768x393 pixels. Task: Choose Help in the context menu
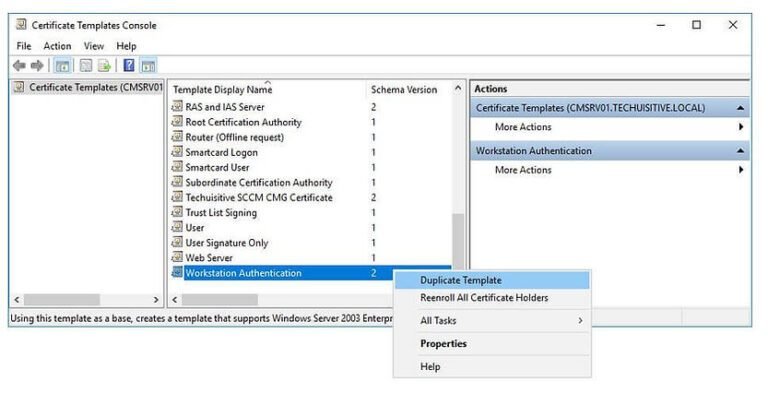[x=492, y=367]
